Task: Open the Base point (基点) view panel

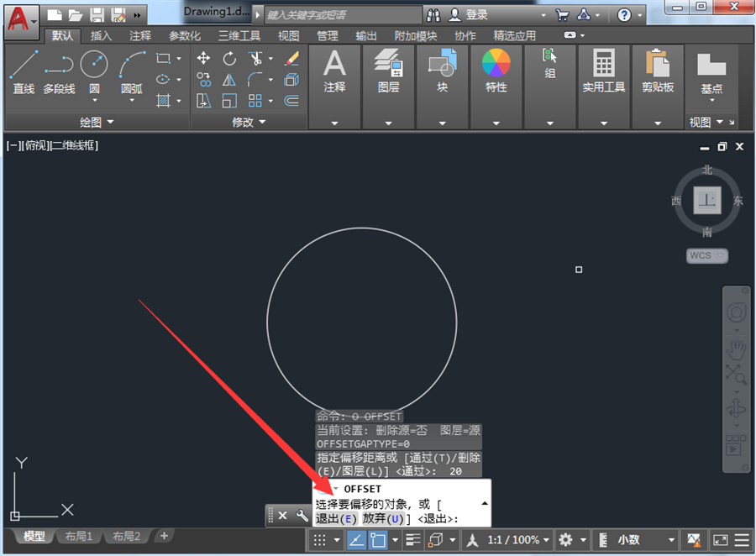Action: coord(711,73)
